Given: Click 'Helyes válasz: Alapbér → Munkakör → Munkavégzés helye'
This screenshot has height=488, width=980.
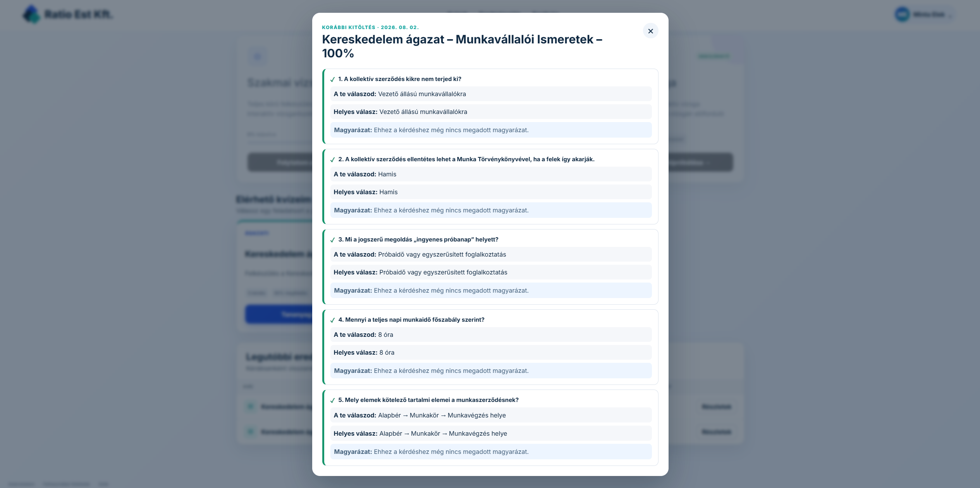Looking at the screenshot, I should [x=491, y=433].
